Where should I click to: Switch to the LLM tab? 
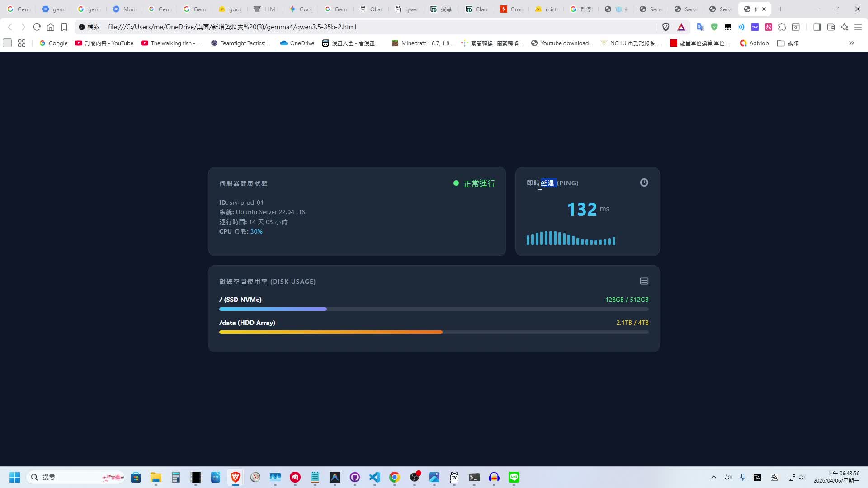click(x=264, y=9)
